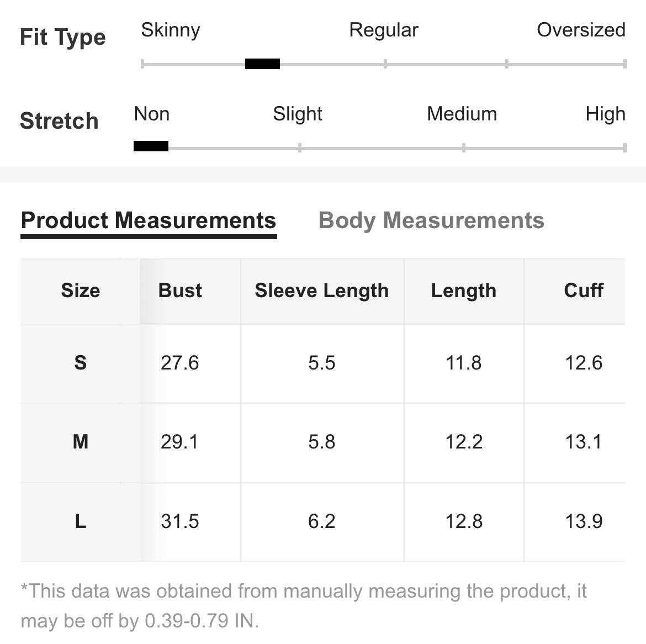Screen dimensions: 646x644
Task: Click the Oversized fit label
Action: (581, 30)
